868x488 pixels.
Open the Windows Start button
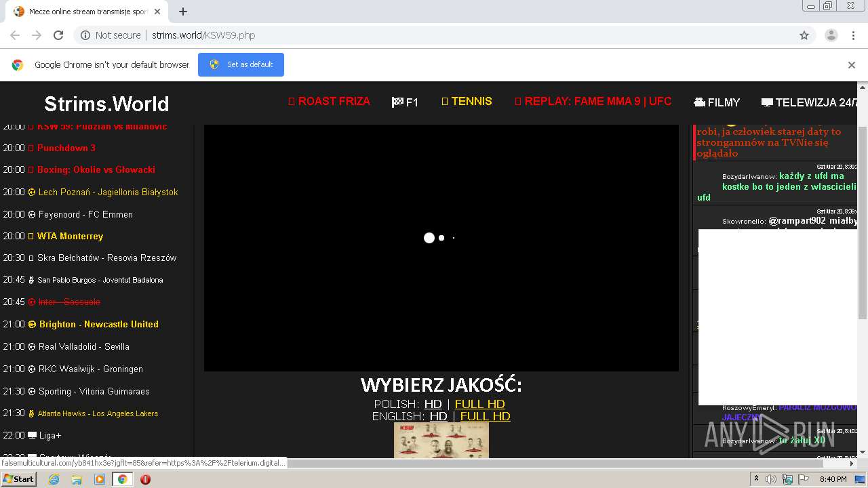tap(19, 479)
